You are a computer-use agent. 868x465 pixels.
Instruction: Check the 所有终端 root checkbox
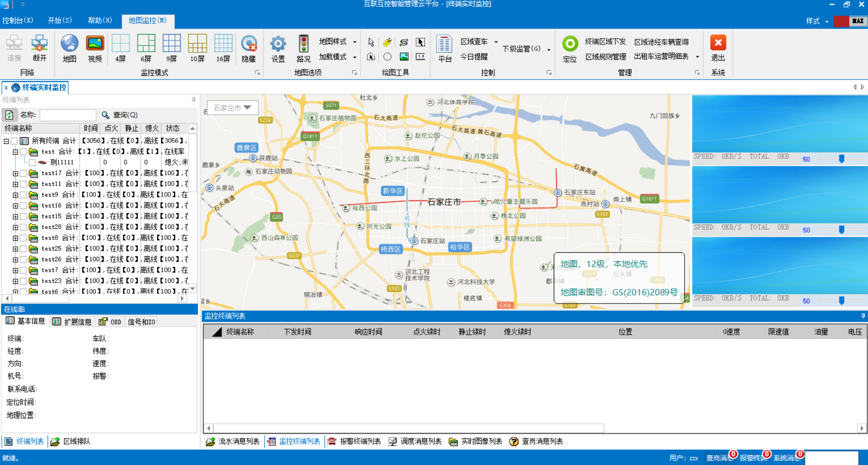pyautogui.click(x=15, y=141)
